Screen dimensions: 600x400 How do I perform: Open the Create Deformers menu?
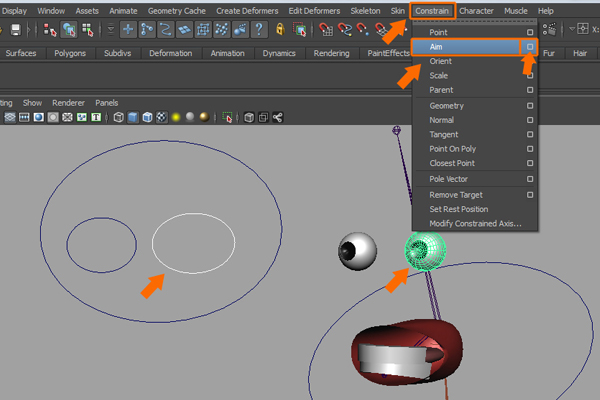coord(247,11)
